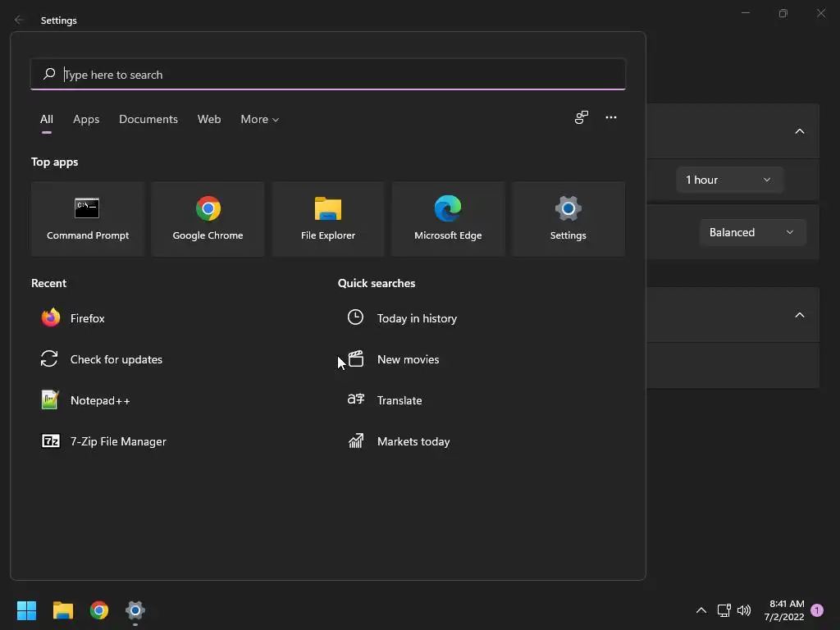Run Translate quick search

(x=385, y=400)
